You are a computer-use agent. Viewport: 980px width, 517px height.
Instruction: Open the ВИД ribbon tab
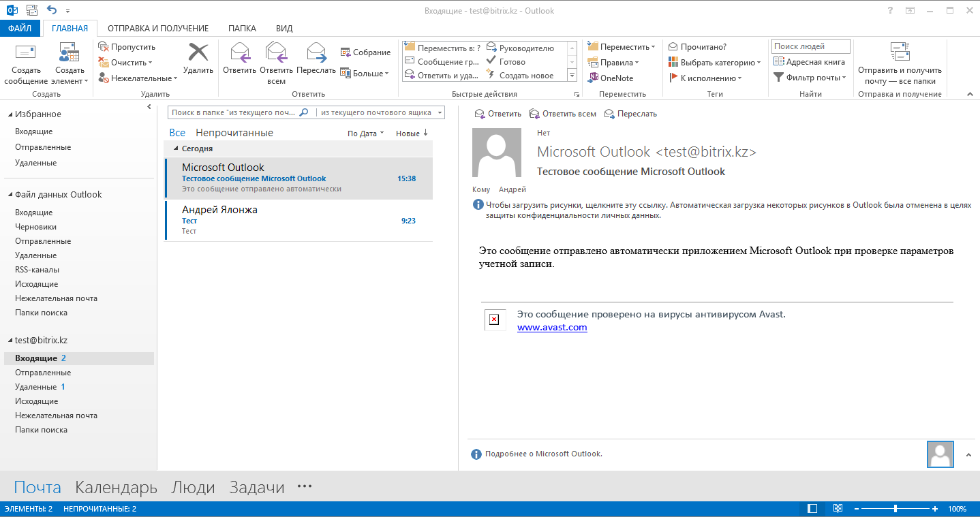click(284, 29)
